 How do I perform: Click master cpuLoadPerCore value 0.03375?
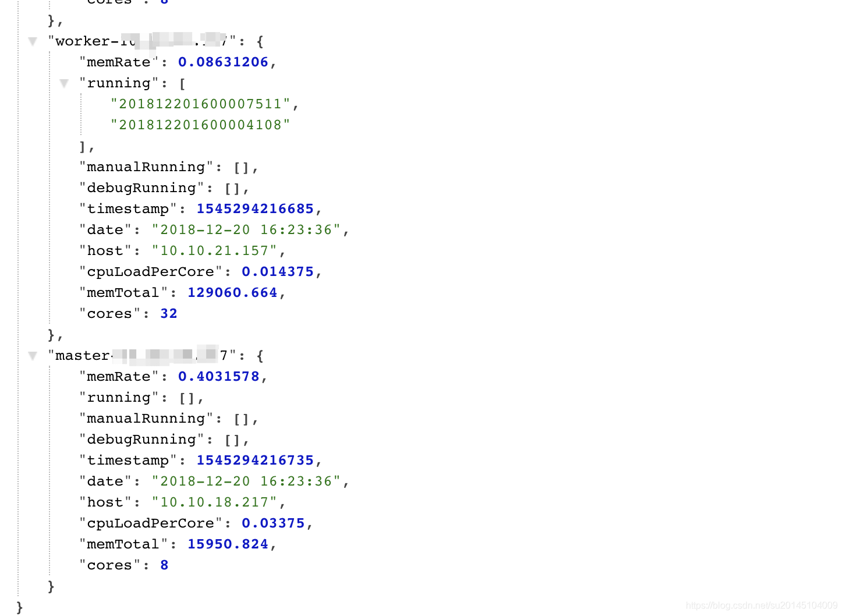click(273, 523)
